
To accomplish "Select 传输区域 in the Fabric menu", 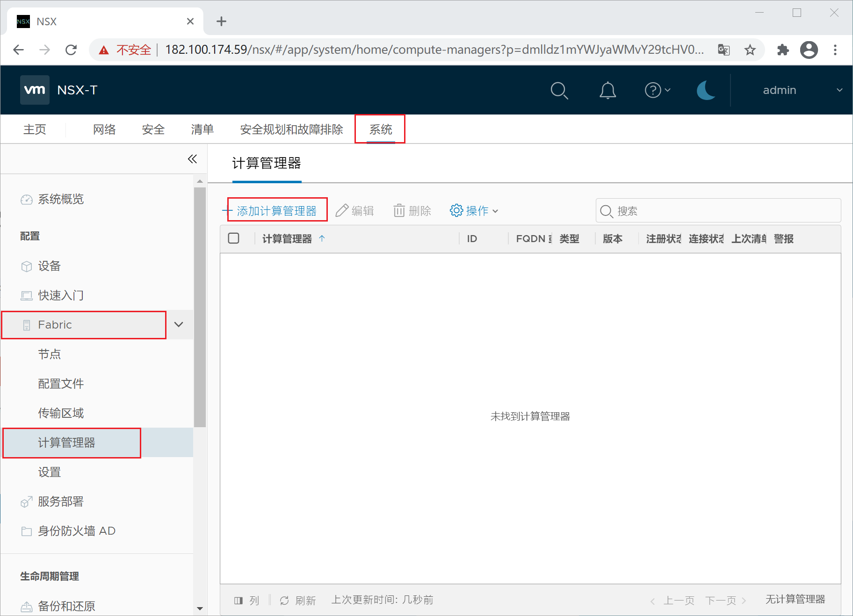I will (61, 413).
